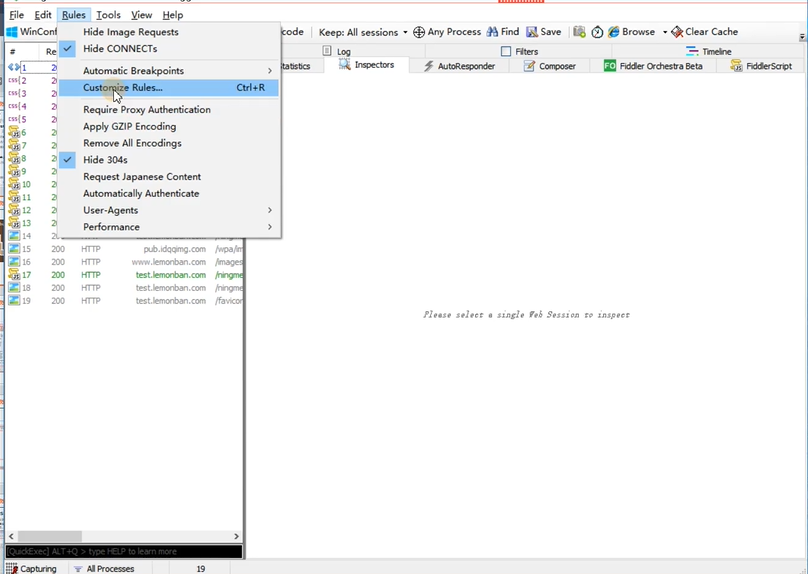Image resolution: width=808 pixels, height=574 pixels.
Task: Switch to the AutoResponder tab
Action: point(458,66)
